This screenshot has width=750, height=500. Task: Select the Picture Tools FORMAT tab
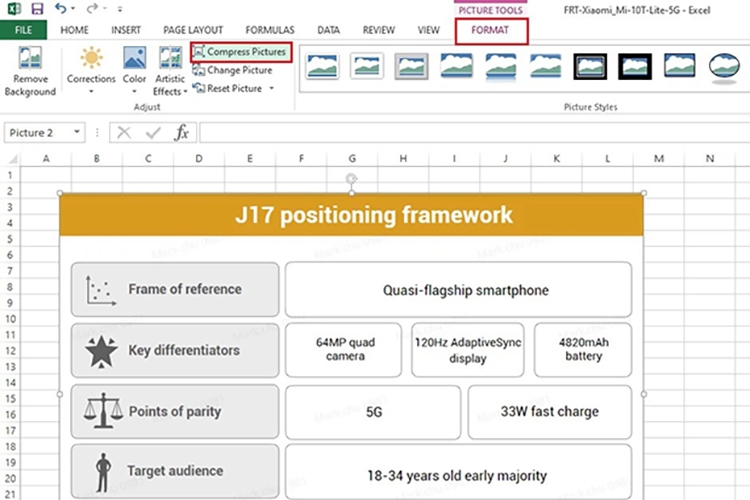(x=490, y=30)
